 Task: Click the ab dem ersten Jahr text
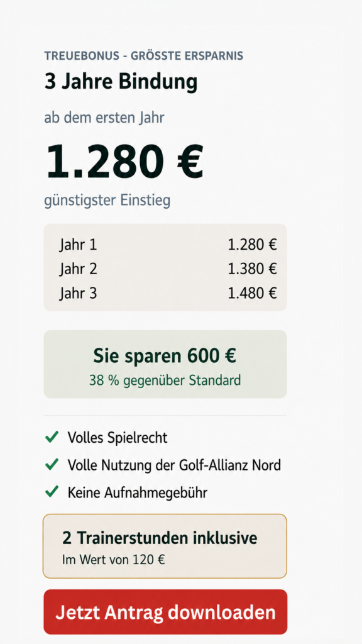point(104,118)
